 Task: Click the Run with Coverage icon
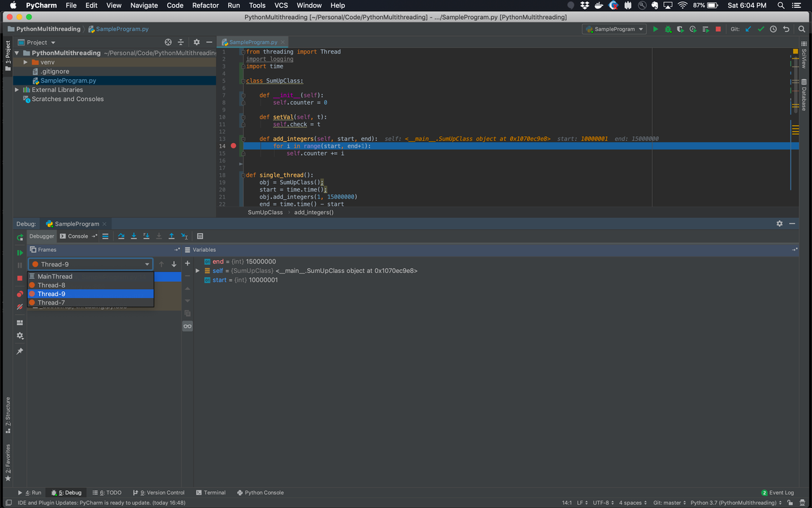click(680, 29)
